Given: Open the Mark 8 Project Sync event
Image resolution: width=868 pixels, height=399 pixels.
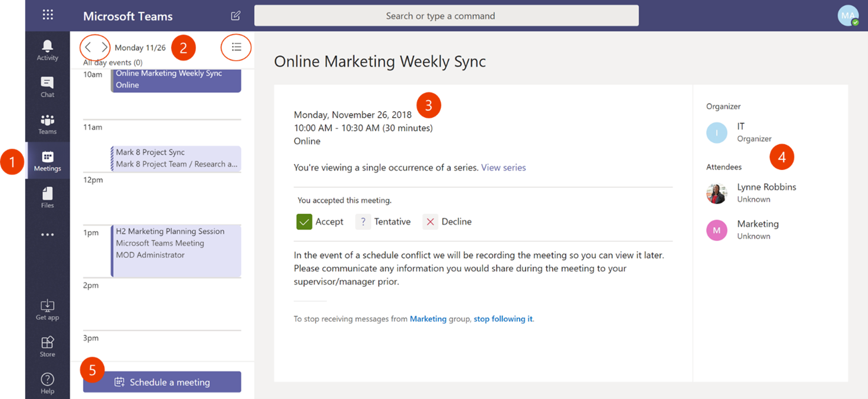Looking at the screenshot, I should 176,158.
